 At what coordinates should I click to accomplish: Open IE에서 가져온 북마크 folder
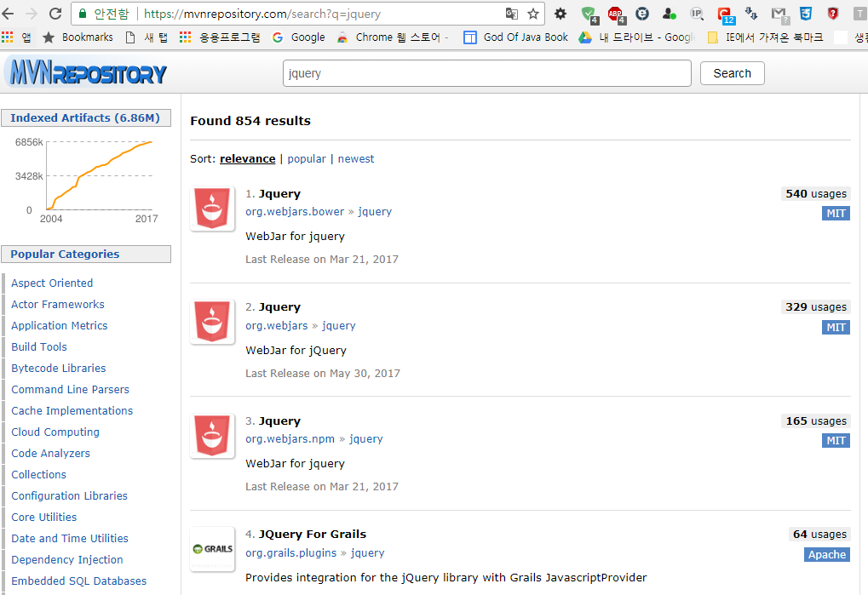(766, 37)
